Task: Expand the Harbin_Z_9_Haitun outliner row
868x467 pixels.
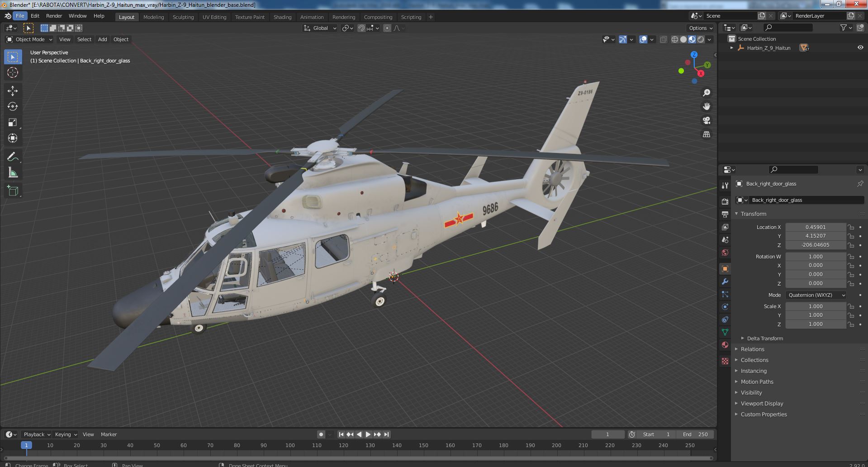Action: pyautogui.click(x=732, y=48)
